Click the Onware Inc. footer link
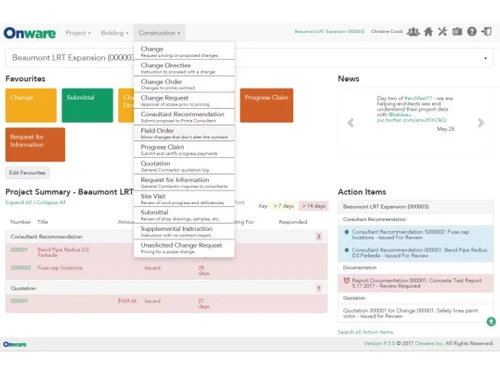500x375 pixels. point(429,343)
